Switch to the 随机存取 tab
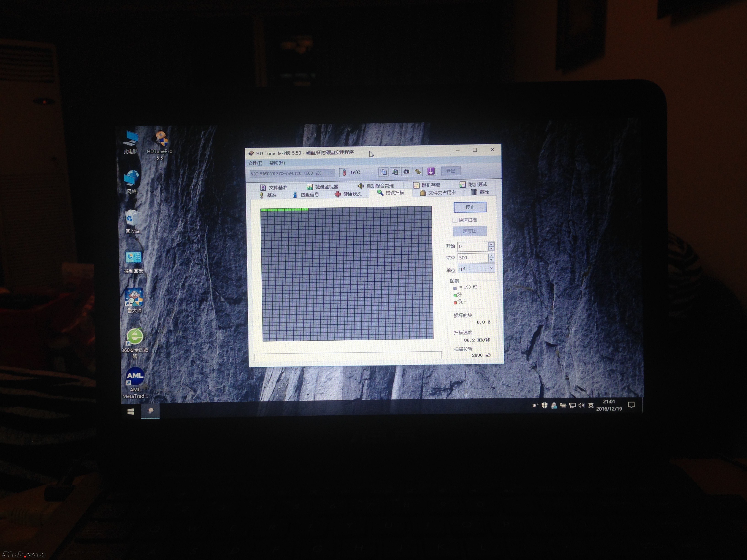Image resolution: width=747 pixels, height=560 pixels. (427, 185)
